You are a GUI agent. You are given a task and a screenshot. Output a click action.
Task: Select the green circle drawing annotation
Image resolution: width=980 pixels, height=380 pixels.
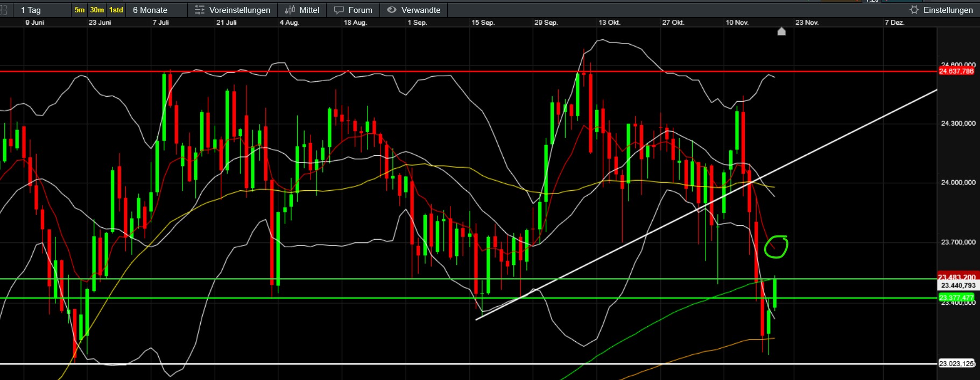tap(776, 247)
